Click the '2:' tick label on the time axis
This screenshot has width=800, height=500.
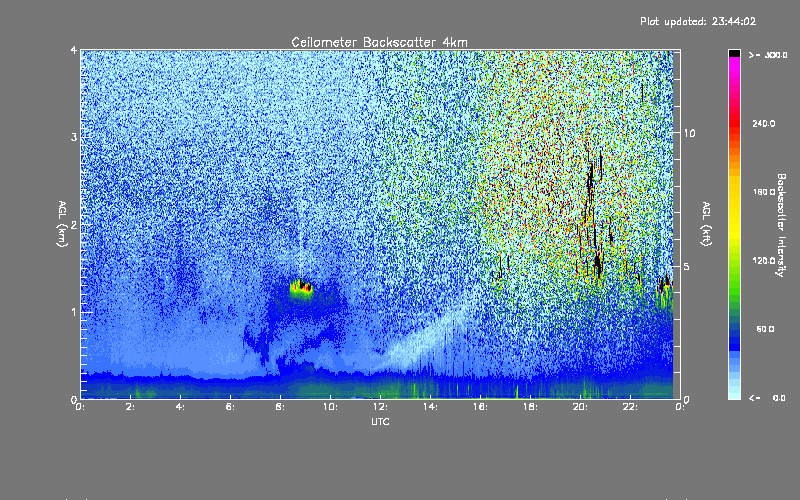click(130, 407)
